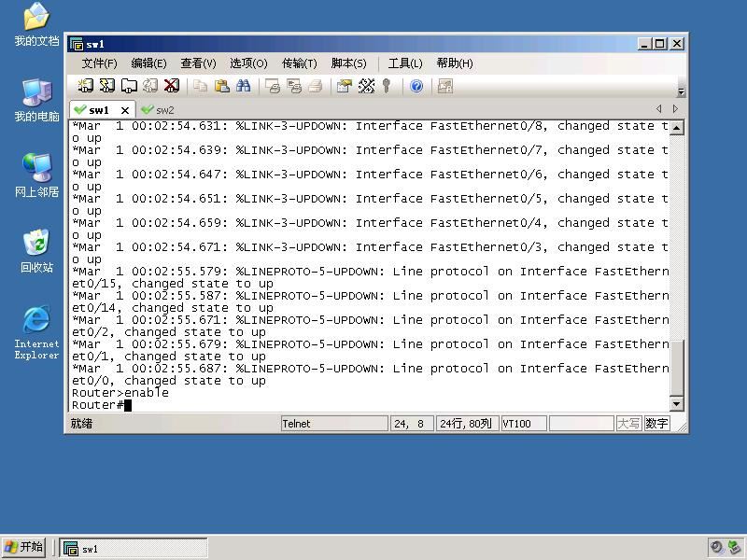Viewport: 747px width, 560px height.
Task: Click the 网上邻居 desktop icon
Action: pos(36,175)
